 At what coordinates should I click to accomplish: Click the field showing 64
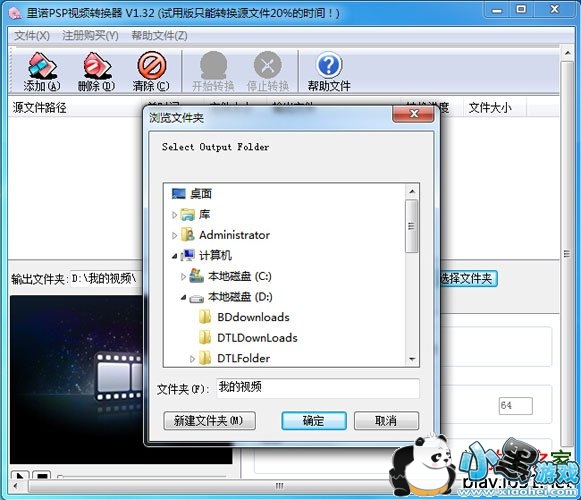pyautogui.click(x=515, y=406)
